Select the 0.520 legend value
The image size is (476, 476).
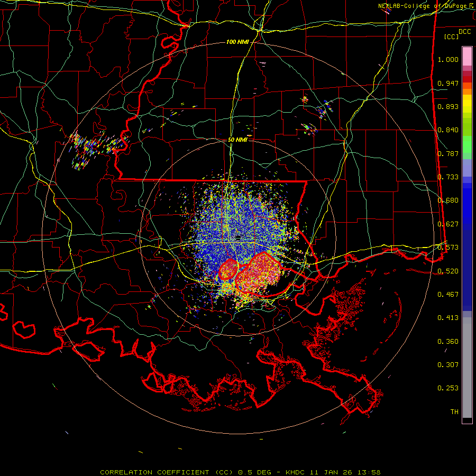(448, 271)
